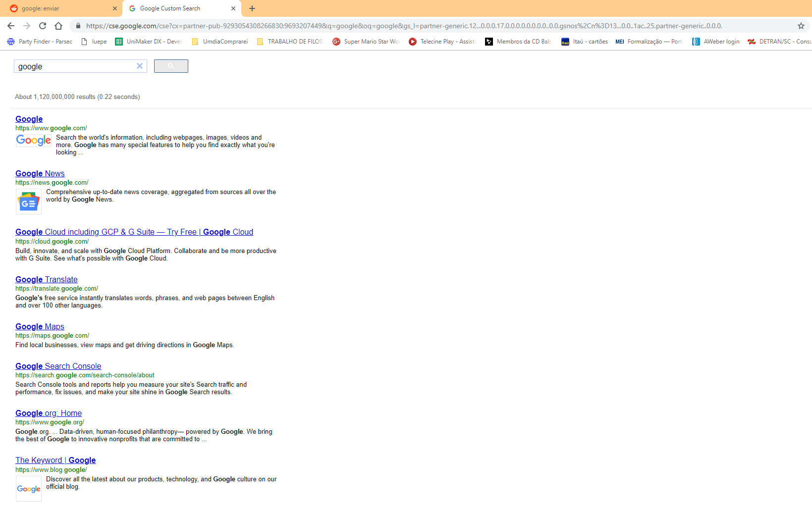Click the 'Build, innovate, and scale' snippet
Viewport: 812px width, 514px height.
146,255
